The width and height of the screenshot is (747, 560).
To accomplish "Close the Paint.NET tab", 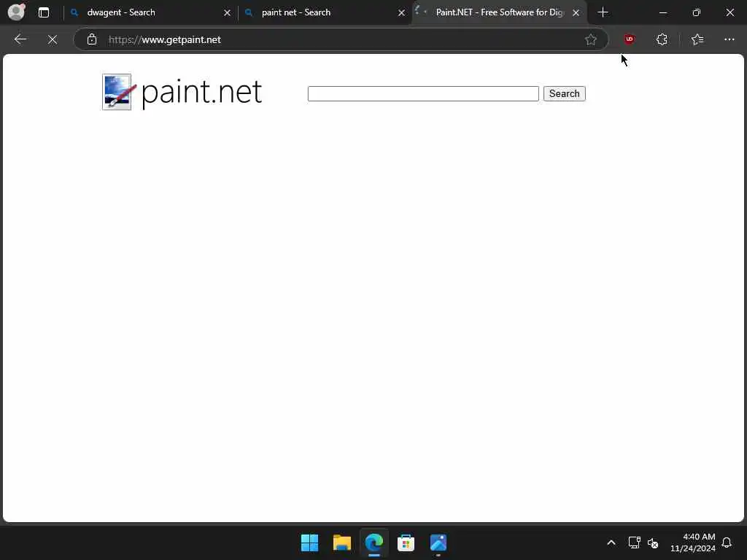I will click(576, 13).
